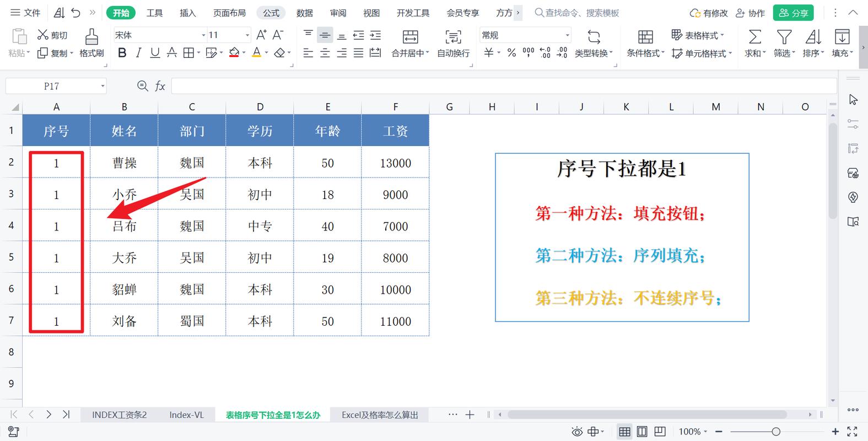Click the Sort (排序) icon

[x=813, y=37]
